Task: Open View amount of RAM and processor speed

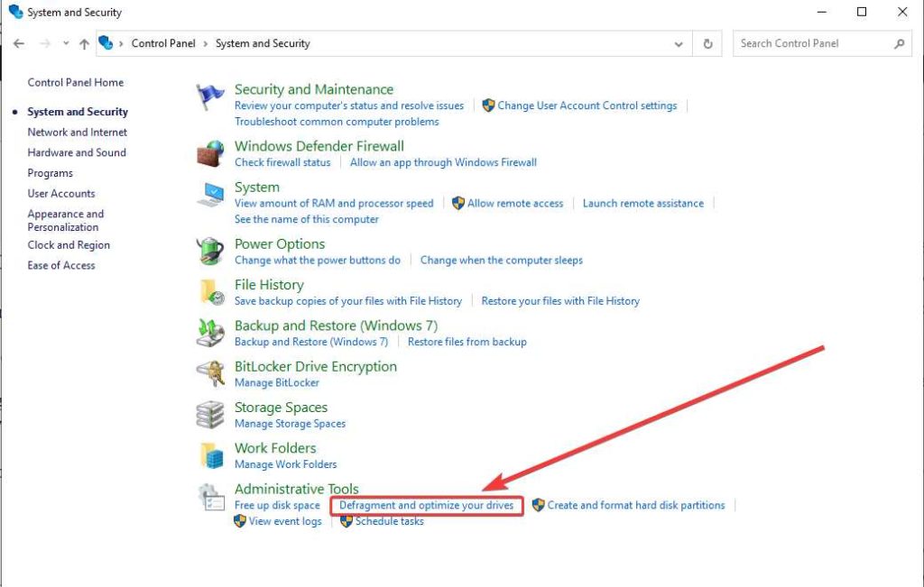Action: click(334, 204)
